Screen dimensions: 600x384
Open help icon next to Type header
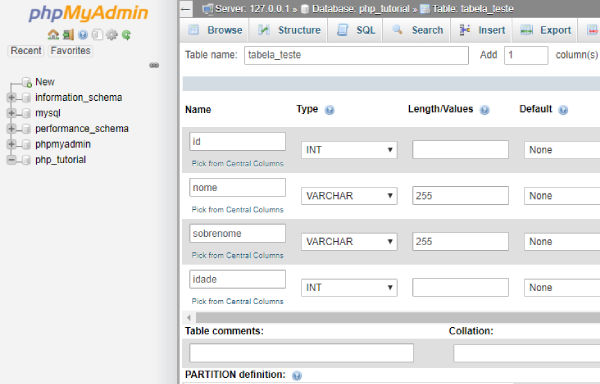(329, 110)
